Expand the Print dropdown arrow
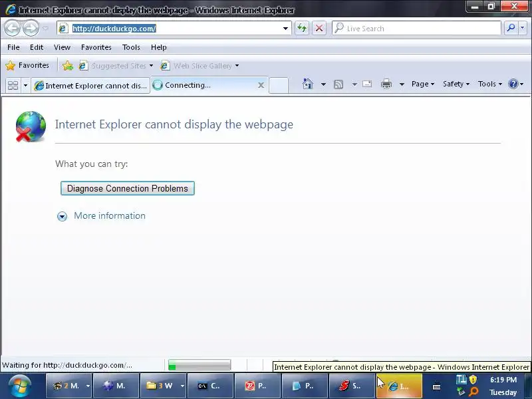Screen dimensions: 532x399 (402, 84)
